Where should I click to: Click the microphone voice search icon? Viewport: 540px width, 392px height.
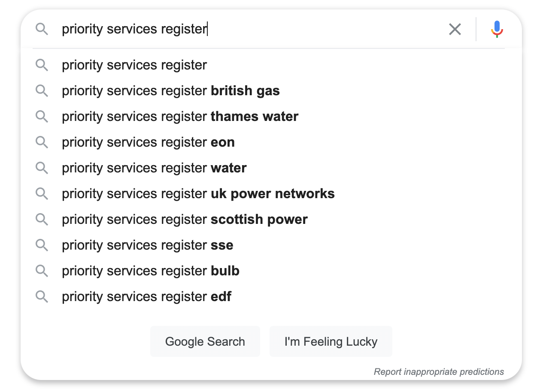(497, 29)
